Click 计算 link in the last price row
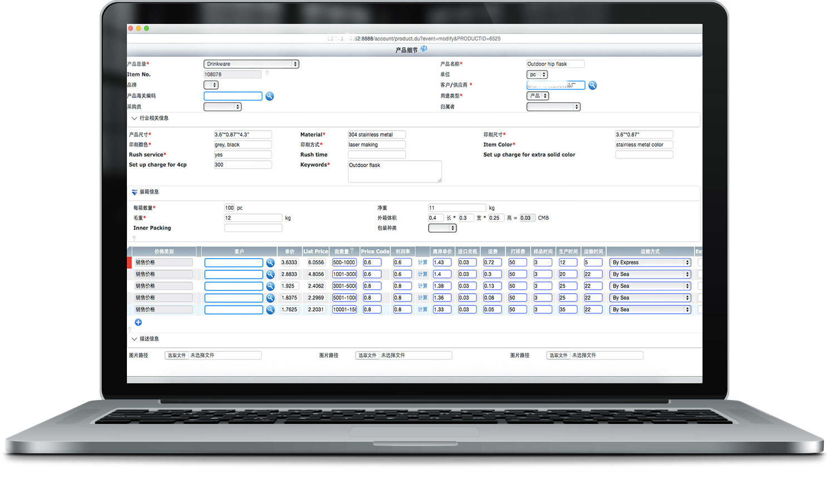Image resolution: width=835 pixels, height=504 pixels. tap(423, 310)
